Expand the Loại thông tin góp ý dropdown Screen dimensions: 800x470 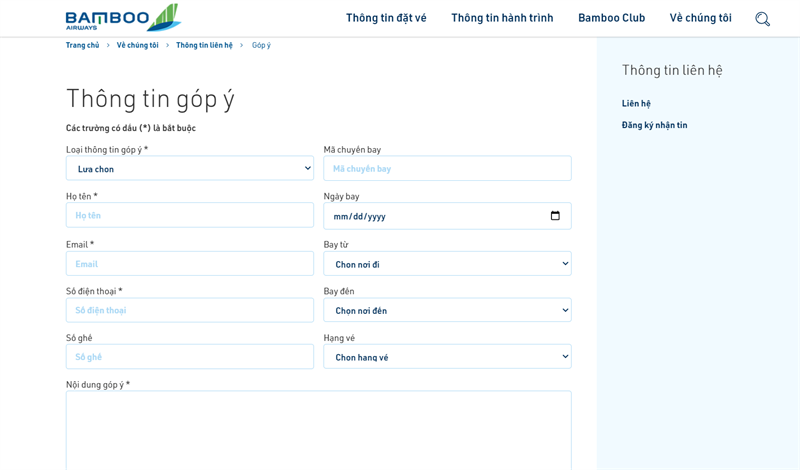click(190, 168)
